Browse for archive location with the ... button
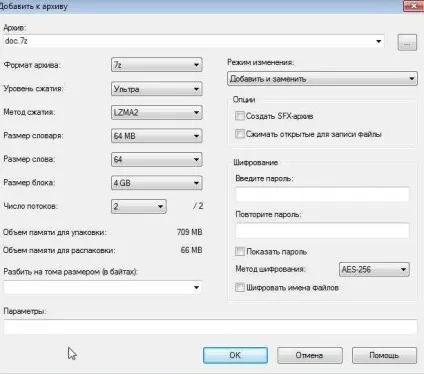This screenshot has width=424, height=374. click(x=407, y=43)
